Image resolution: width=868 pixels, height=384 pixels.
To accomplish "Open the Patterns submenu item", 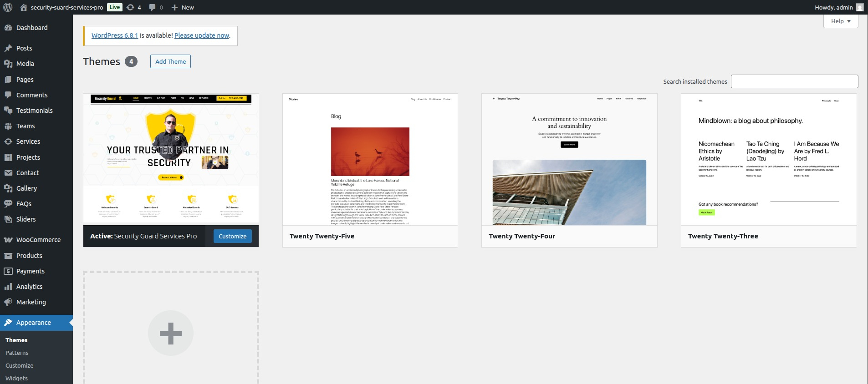I will tap(17, 353).
